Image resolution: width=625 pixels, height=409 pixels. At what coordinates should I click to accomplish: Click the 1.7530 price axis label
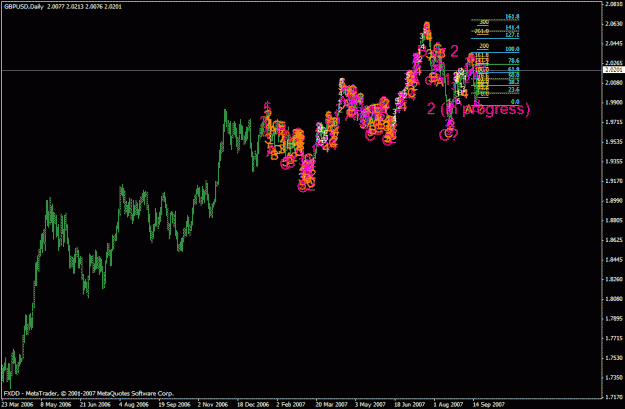coord(614,358)
